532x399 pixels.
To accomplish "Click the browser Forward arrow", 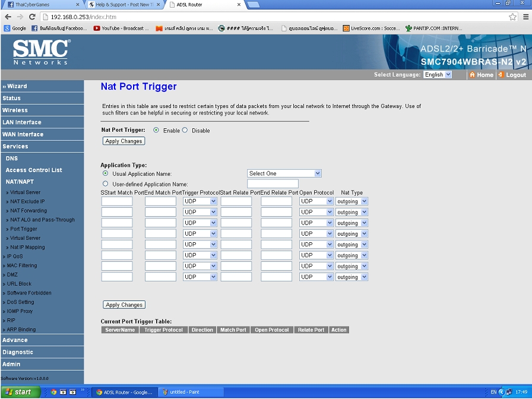I will coord(20,17).
